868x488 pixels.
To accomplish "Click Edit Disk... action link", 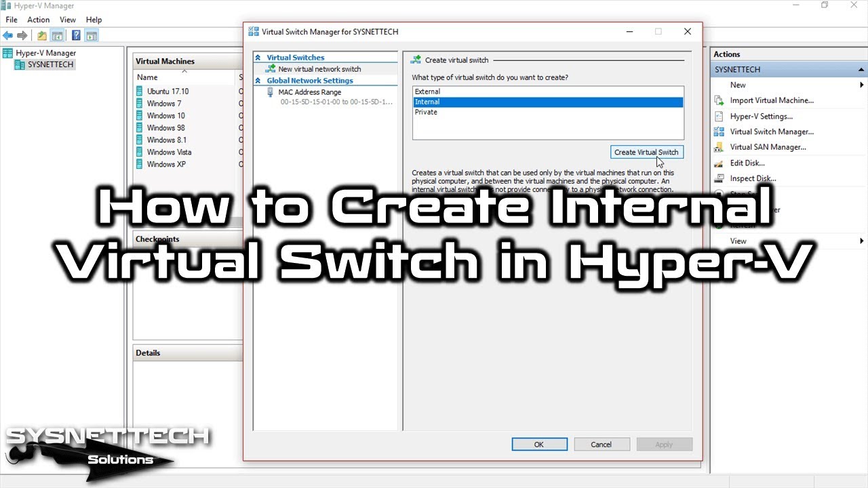I will (747, 163).
